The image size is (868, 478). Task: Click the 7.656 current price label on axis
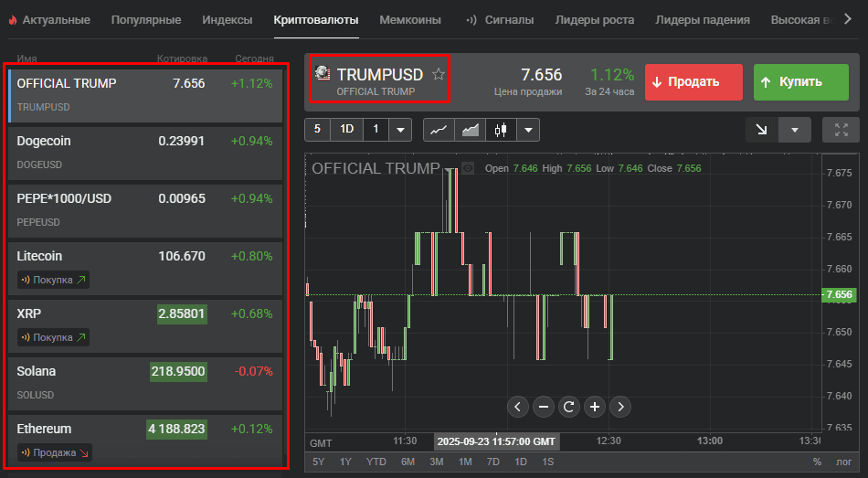(x=839, y=294)
